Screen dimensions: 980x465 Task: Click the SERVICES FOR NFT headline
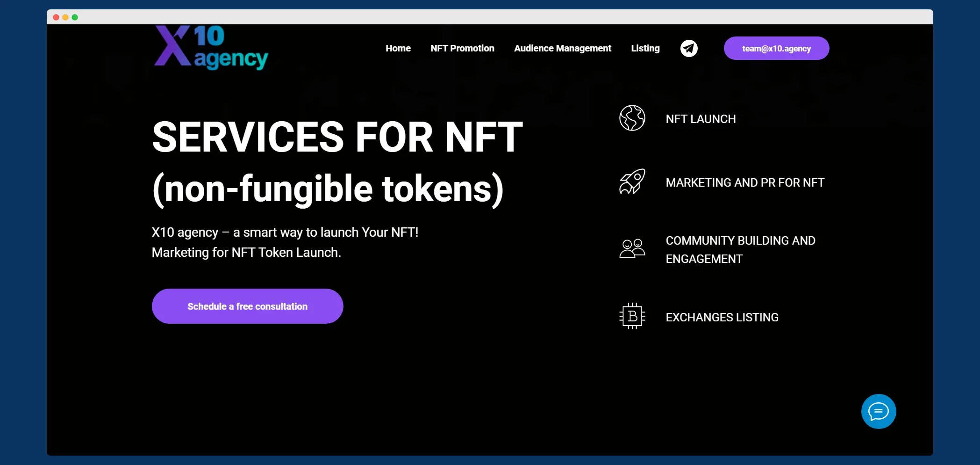pyautogui.click(x=337, y=137)
